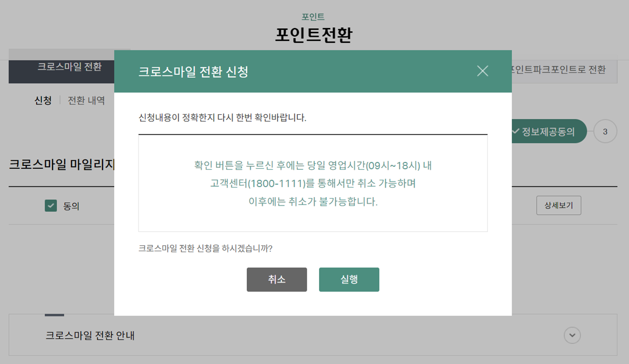629x364 pixels.
Task: Click the checkmark icon on 정보제공동의 badge
Action: (515, 131)
